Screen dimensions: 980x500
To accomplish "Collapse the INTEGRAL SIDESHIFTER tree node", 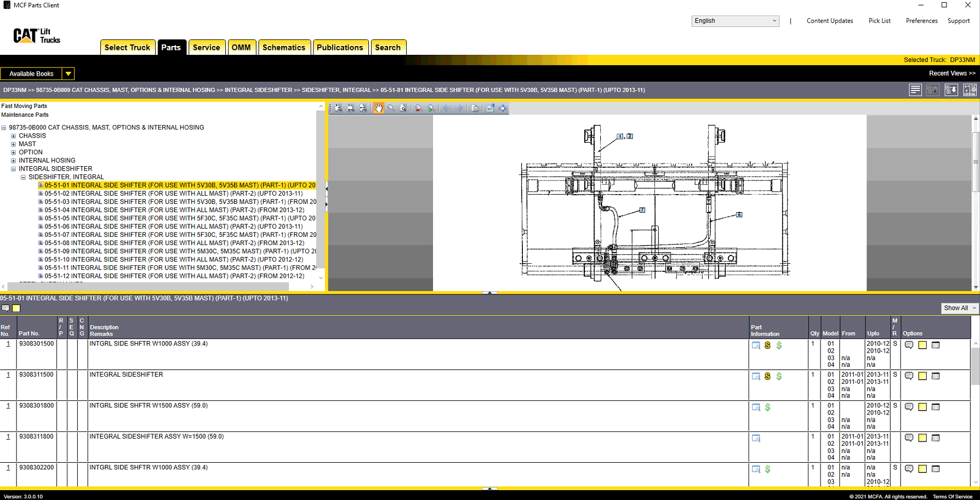I will coord(14,169).
